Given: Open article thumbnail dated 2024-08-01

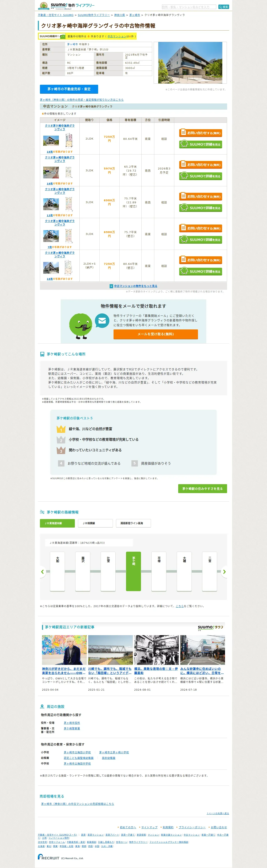Looking at the screenshot, I should [156, 650].
